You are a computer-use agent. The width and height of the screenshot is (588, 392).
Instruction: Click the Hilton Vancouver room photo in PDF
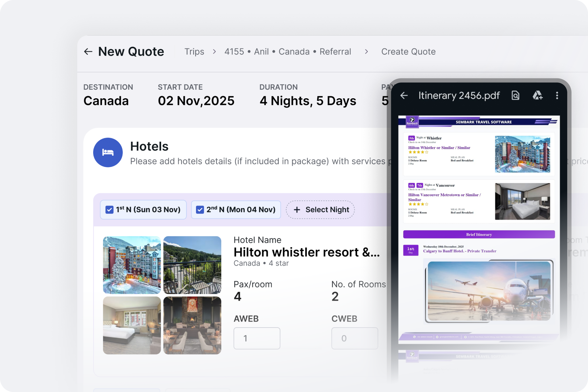point(523,201)
